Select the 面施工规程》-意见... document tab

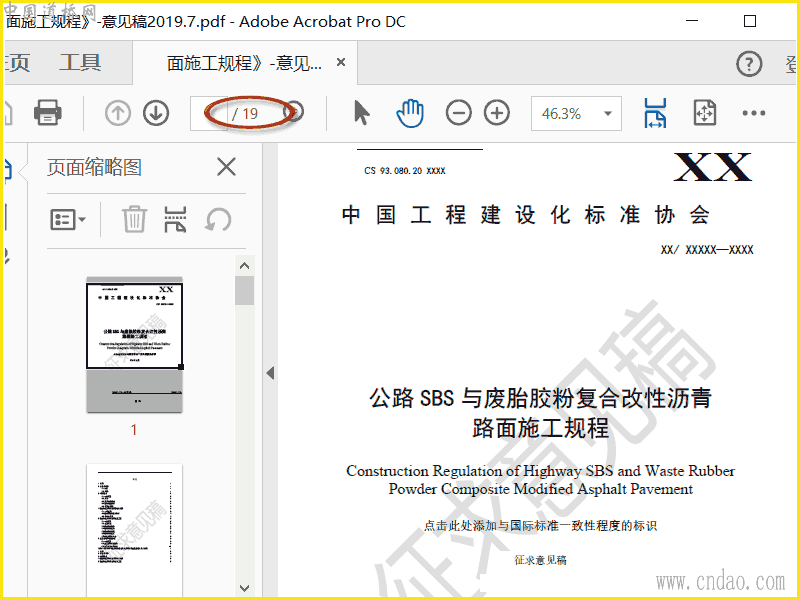244,63
